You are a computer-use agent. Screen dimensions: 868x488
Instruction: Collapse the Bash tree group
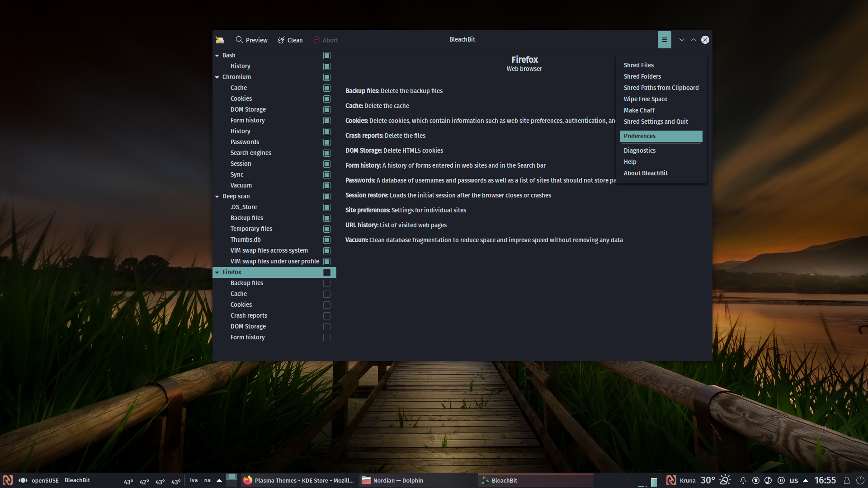pyautogui.click(x=217, y=56)
